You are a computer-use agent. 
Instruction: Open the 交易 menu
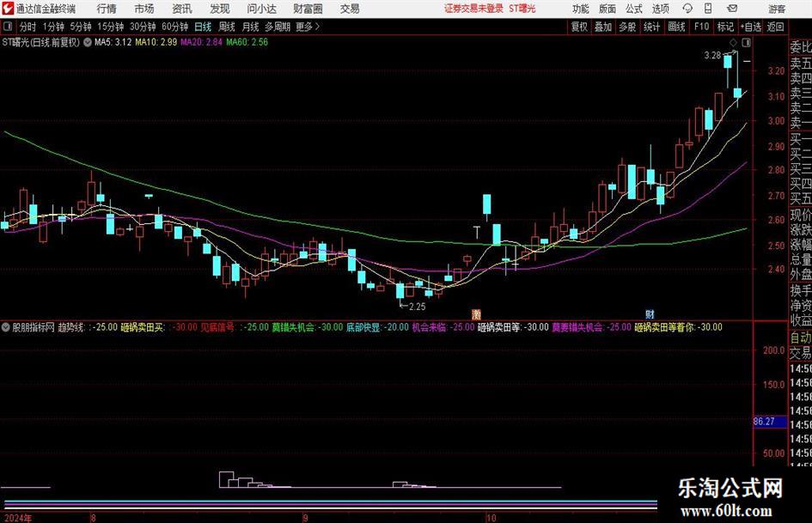(350, 9)
